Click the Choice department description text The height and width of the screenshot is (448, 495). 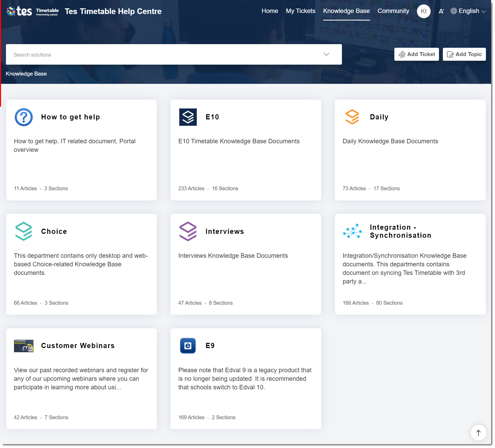(x=81, y=264)
